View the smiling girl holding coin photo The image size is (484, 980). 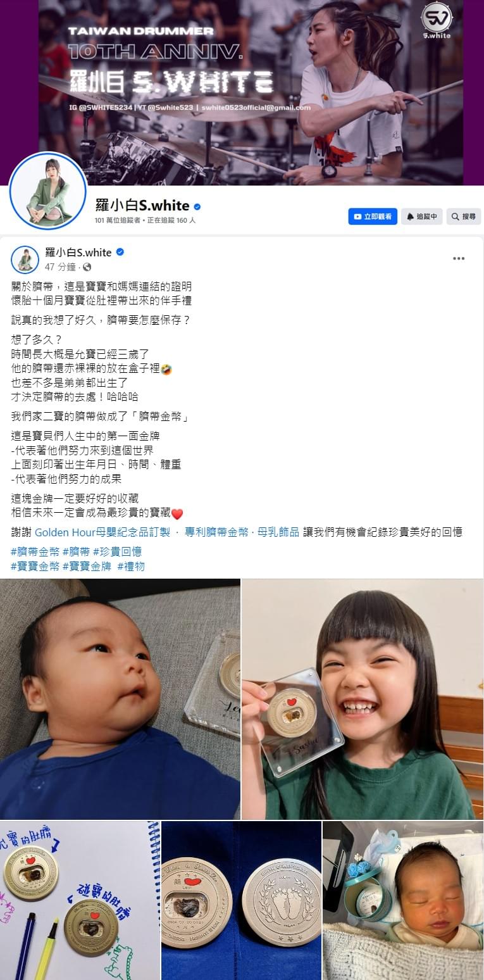[x=363, y=699]
